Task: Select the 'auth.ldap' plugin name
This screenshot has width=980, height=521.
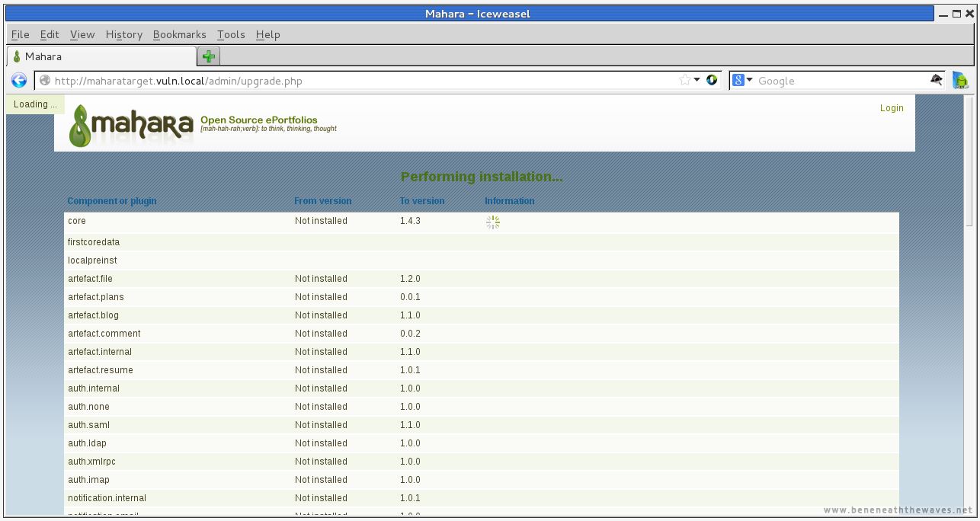Action: (x=88, y=443)
